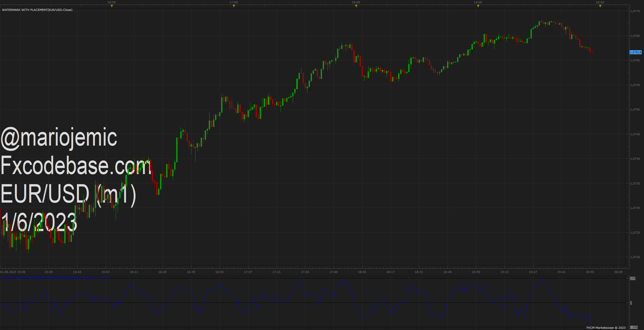Click the oscillator 0 level label

click(631, 303)
